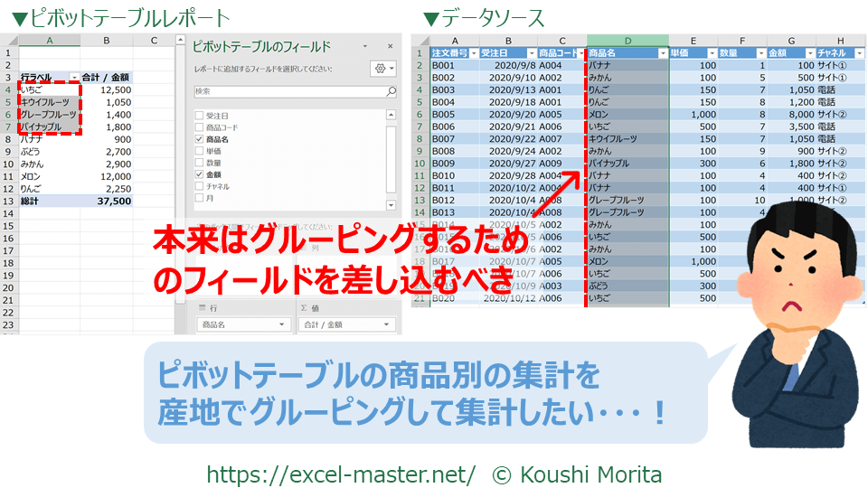Screen dimensions: 868x488
Task: Click the 検索 field search box
Action: click(289, 92)
